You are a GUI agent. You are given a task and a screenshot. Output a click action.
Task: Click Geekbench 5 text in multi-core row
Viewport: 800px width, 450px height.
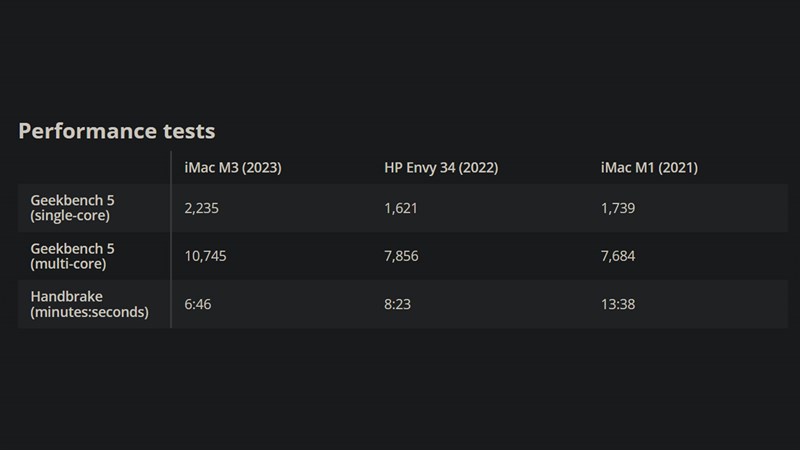[72, 249]
